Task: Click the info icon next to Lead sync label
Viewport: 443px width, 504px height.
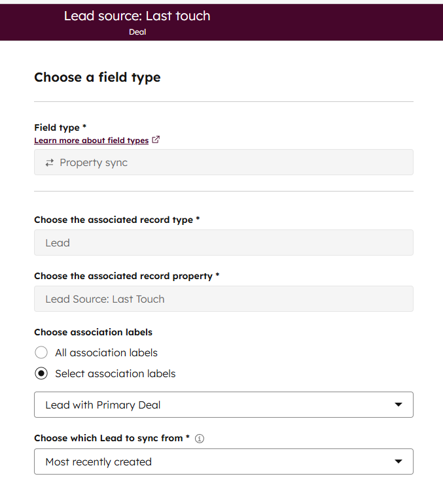Action: [200, 439]
